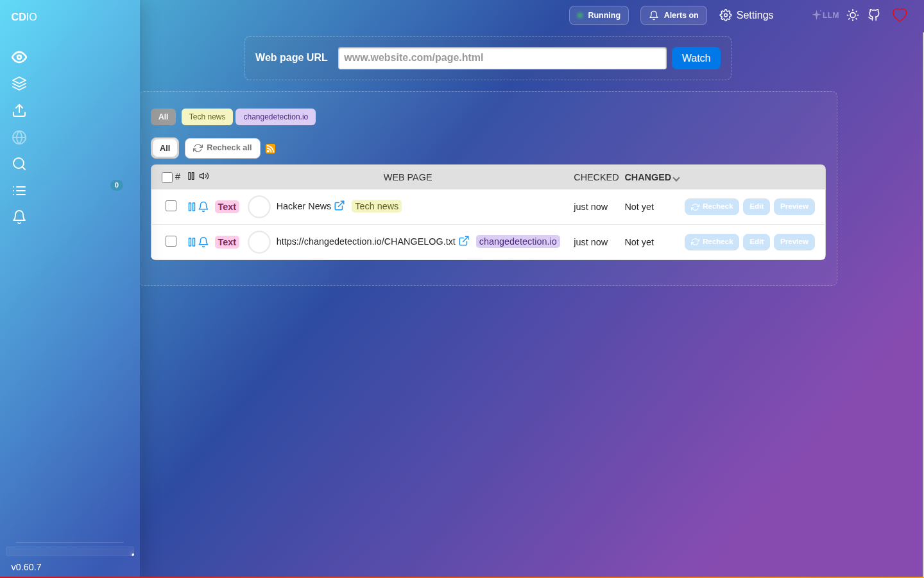Mute notifications bell for CHANGELOG.txt row

pyautogui.click(x=203, y=242)
